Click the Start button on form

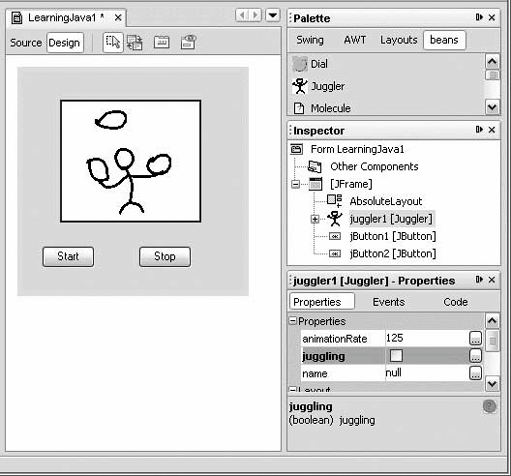(68, 257)
